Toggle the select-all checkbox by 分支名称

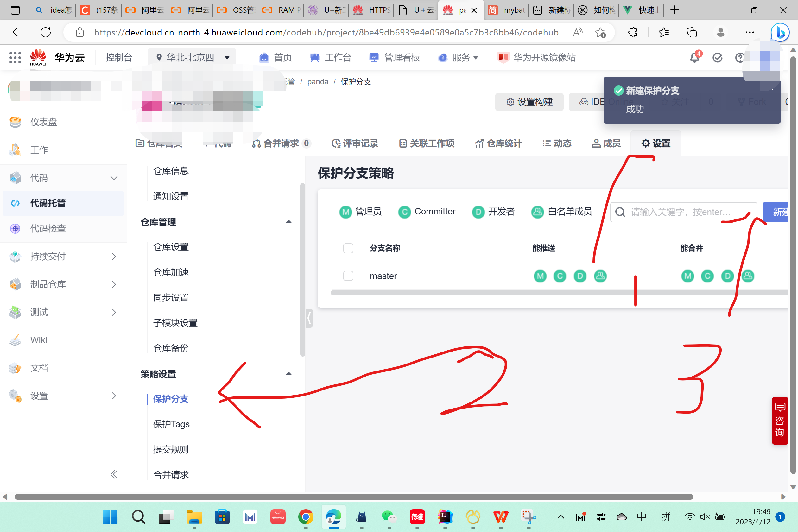point(348,248)
